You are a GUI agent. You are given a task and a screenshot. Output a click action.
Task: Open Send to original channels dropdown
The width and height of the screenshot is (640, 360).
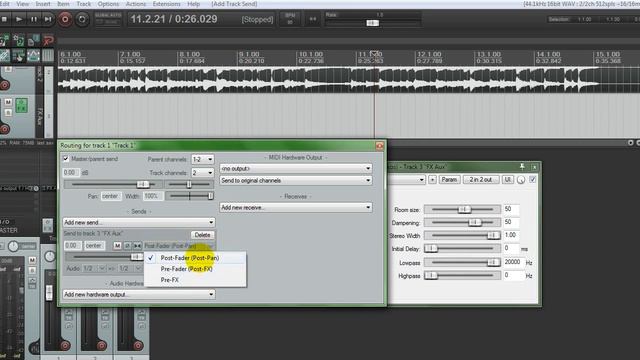tap(296, 180)
